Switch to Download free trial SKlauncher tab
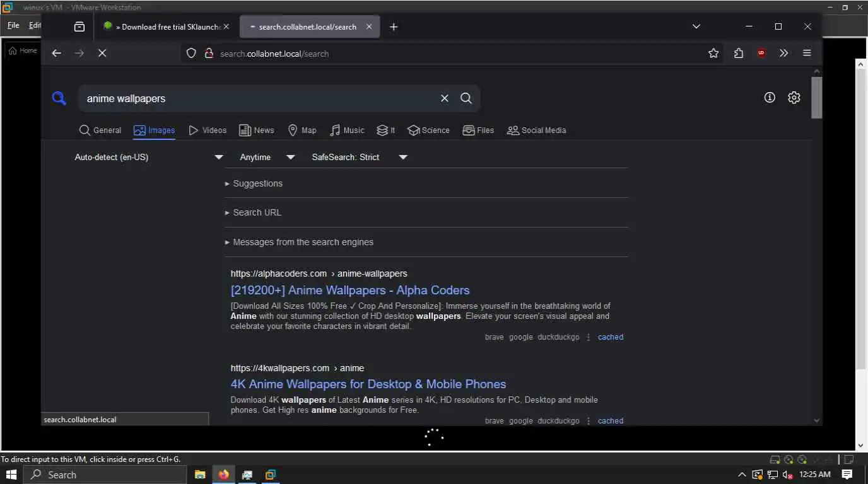868x484 pixels. tap(167, 26)
